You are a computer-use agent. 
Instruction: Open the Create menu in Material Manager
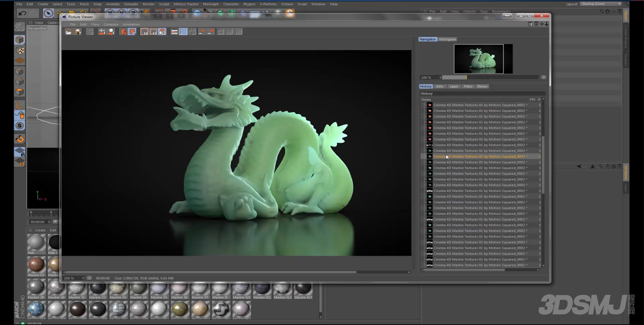pos(40,230)
